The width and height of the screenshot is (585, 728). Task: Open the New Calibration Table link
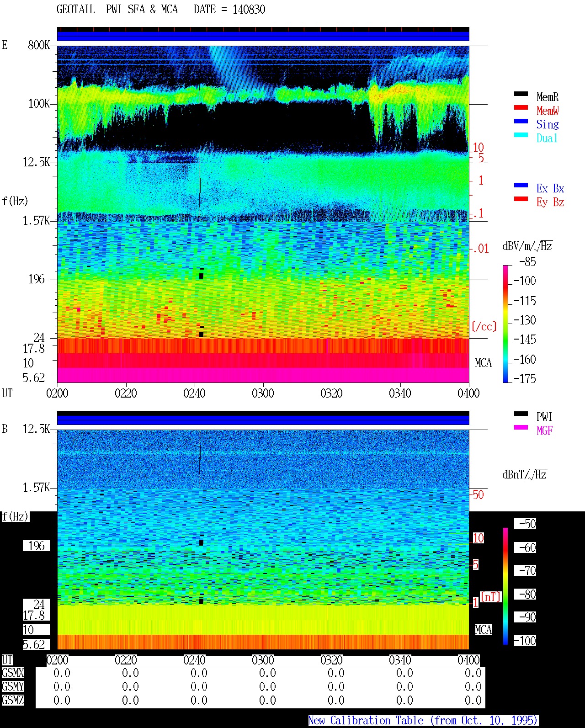pyautogui.click(x=423, y=720)
